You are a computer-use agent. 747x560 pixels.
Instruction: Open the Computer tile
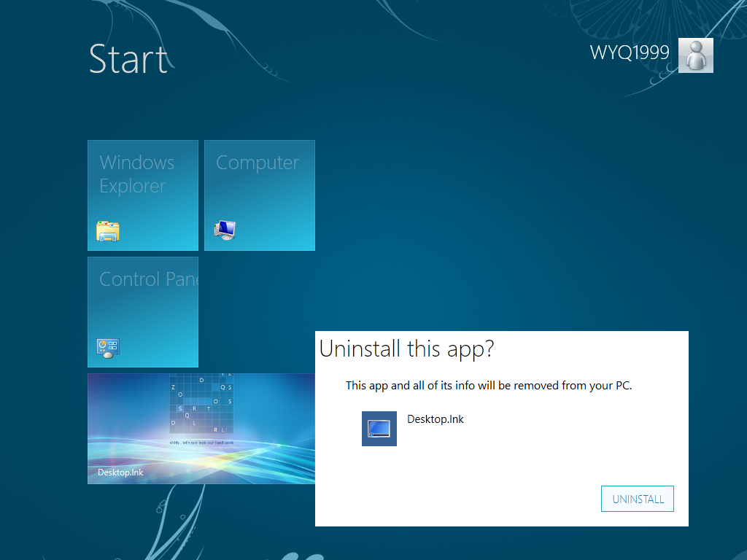[x=260, y=195]
